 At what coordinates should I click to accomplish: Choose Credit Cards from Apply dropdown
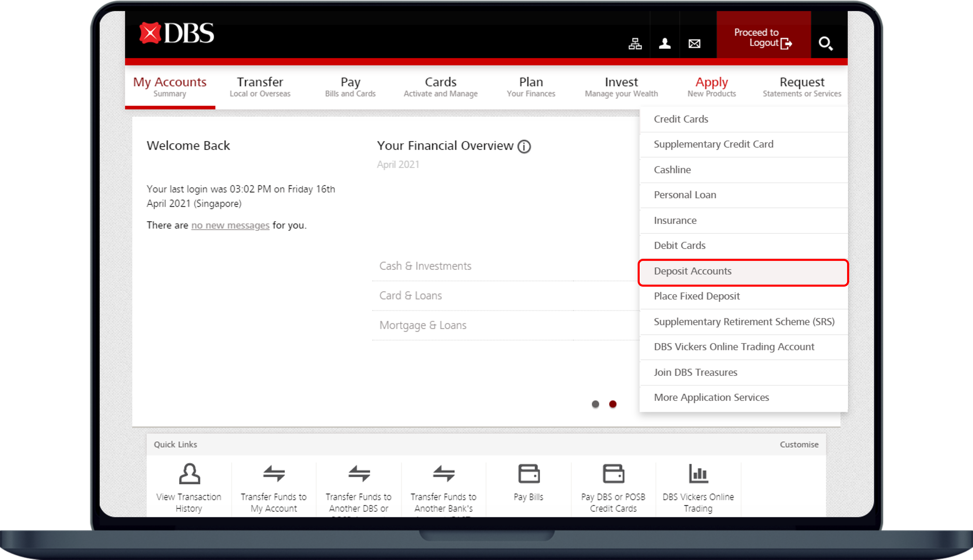744,119
